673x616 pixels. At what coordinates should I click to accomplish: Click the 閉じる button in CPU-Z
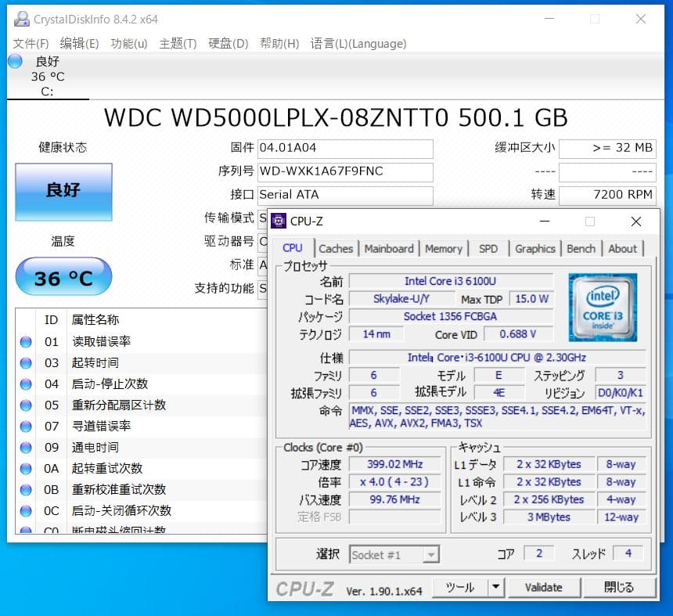tap(619, 587)
